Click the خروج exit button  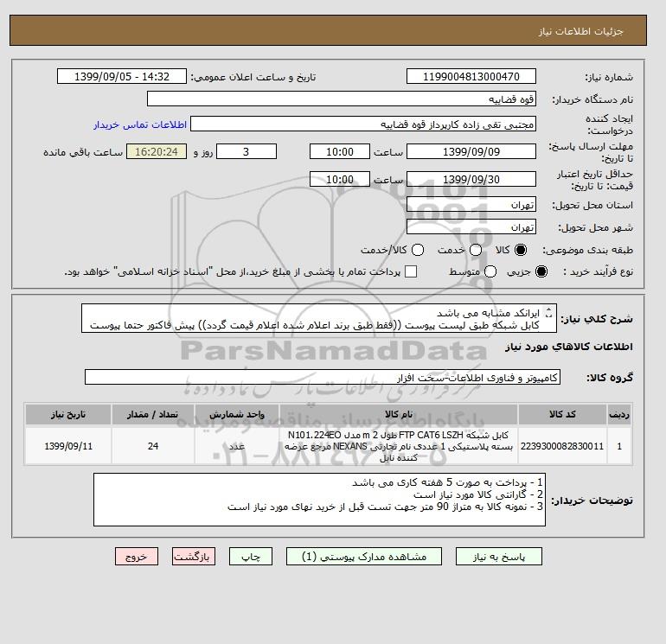[137, 557]
